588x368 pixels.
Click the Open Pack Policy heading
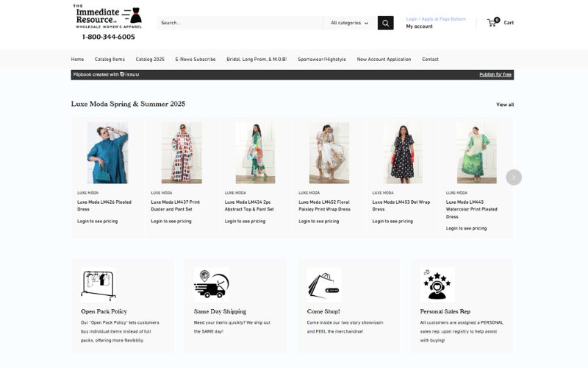(x=104, y=311)
